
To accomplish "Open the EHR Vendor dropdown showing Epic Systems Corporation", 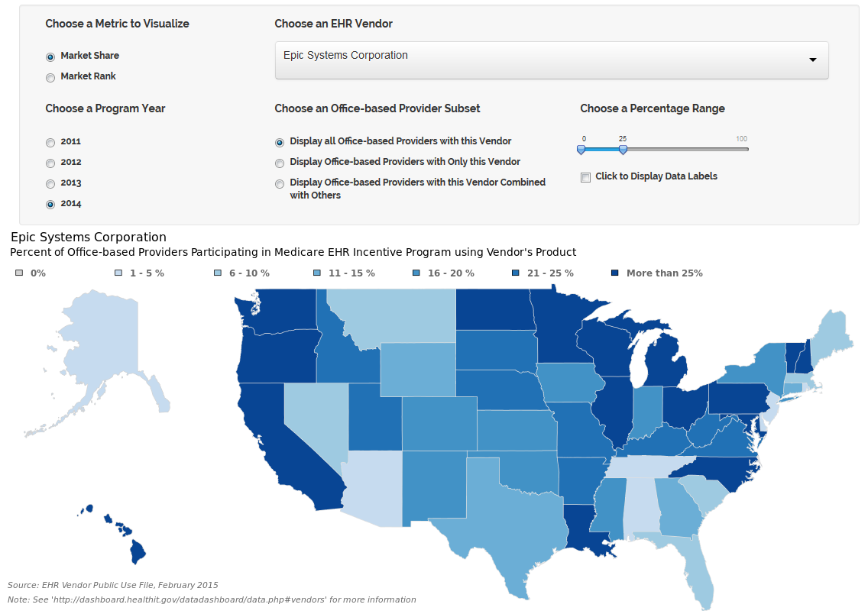I will (552, 60).
